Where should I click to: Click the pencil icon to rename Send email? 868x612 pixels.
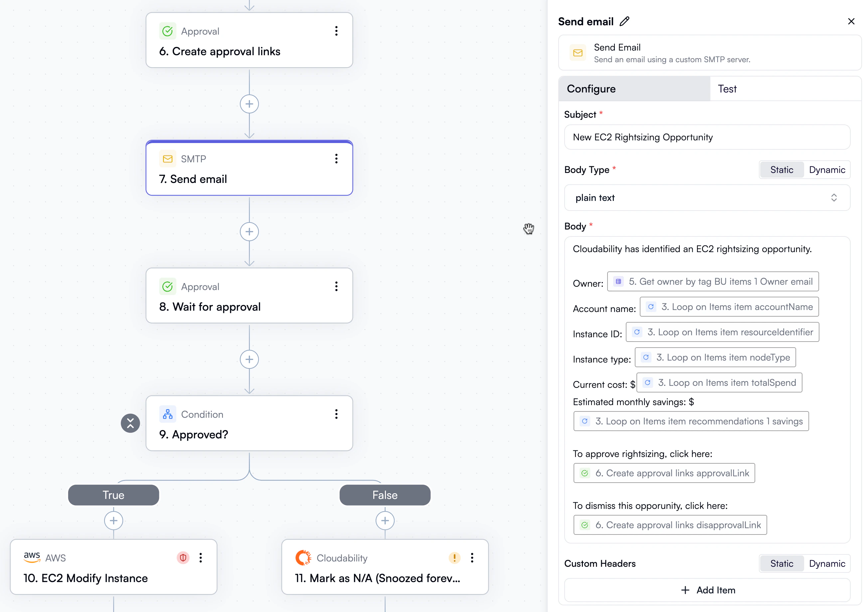click(x=624, y=22)
